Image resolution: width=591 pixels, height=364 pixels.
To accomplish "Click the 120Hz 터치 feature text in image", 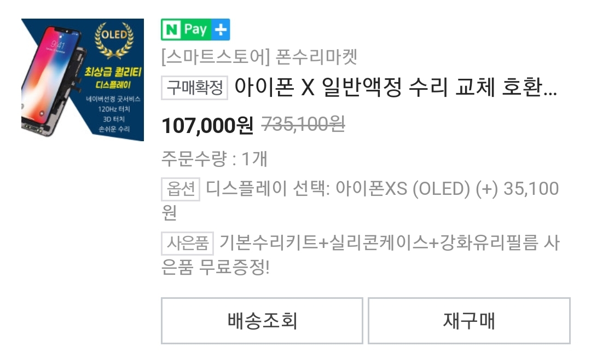I will (x=114, y=109).
